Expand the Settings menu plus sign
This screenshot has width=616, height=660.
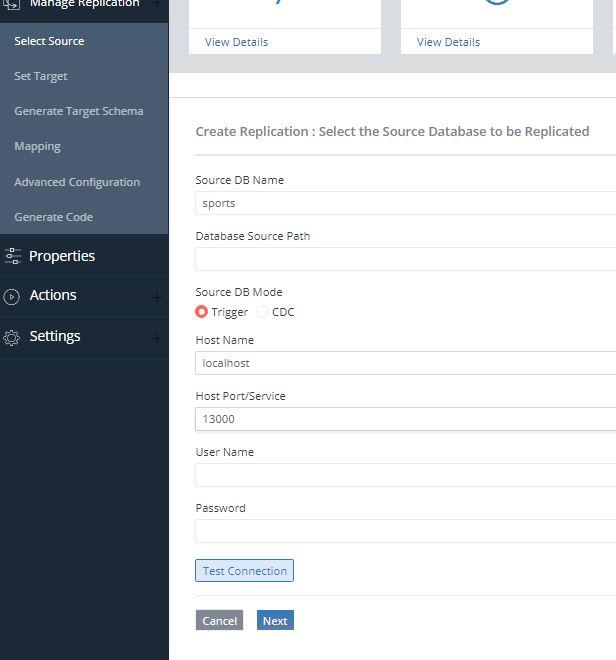pos(156,338)
